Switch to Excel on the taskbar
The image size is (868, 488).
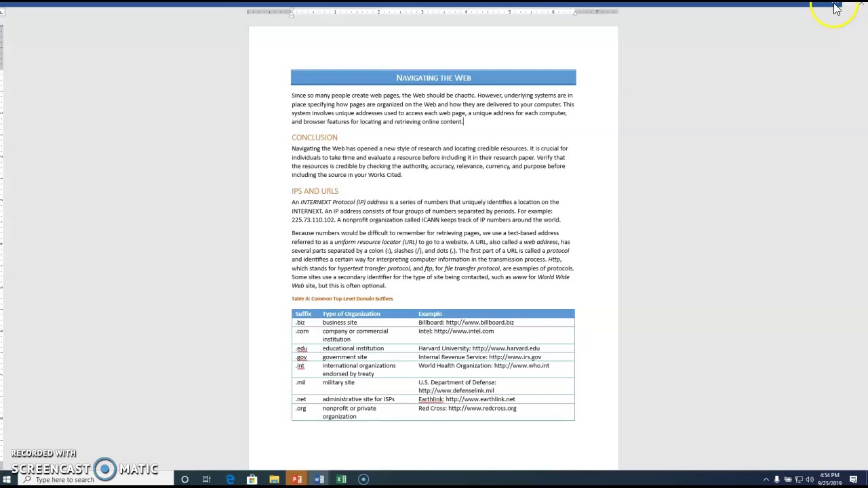[341, 479]
